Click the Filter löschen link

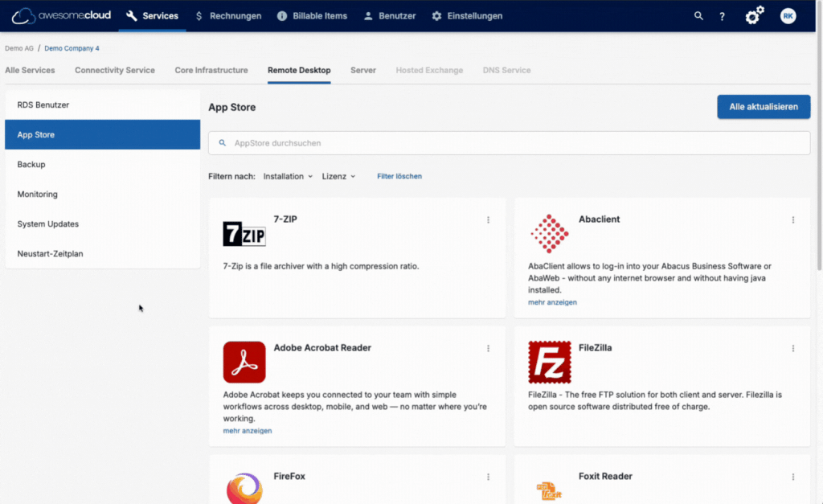399,176
